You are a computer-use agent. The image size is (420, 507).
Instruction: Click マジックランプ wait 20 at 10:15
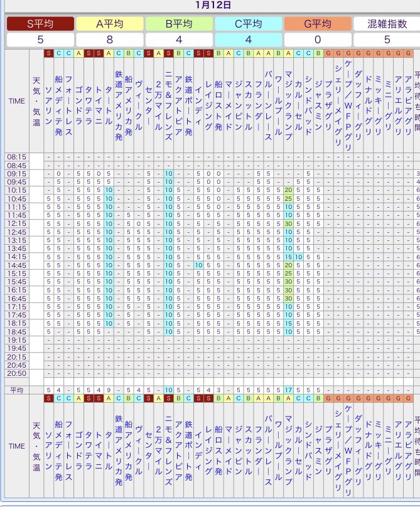coord(288,191)
